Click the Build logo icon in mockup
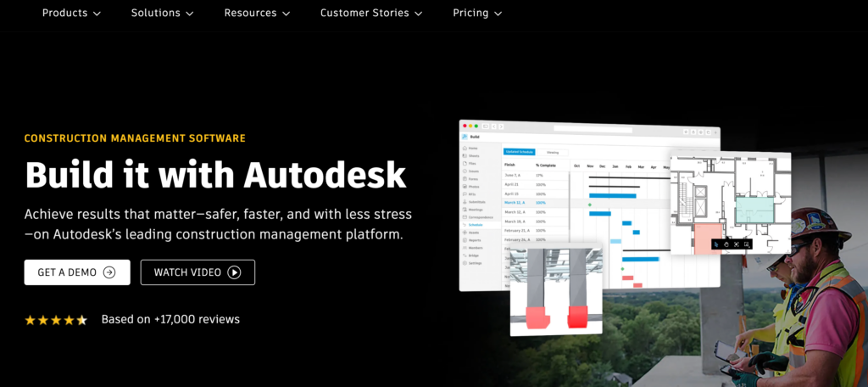 click(x=465, y=136)
